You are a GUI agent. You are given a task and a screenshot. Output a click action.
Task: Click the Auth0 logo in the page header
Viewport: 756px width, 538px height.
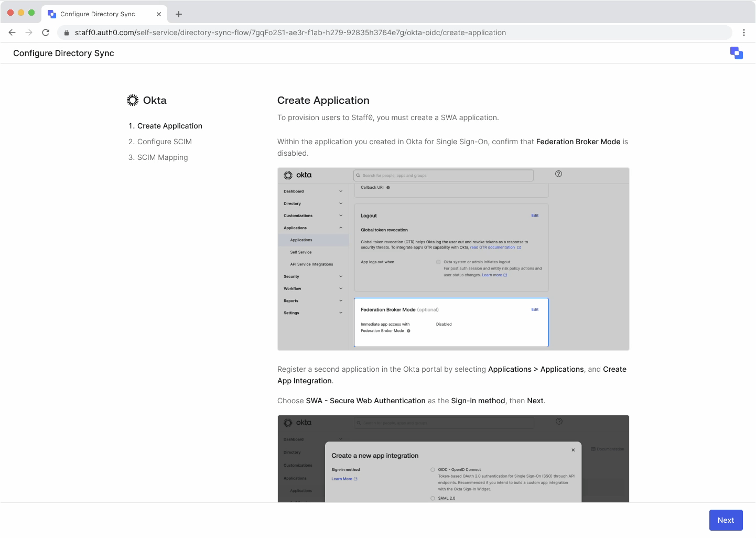(736, 52)
